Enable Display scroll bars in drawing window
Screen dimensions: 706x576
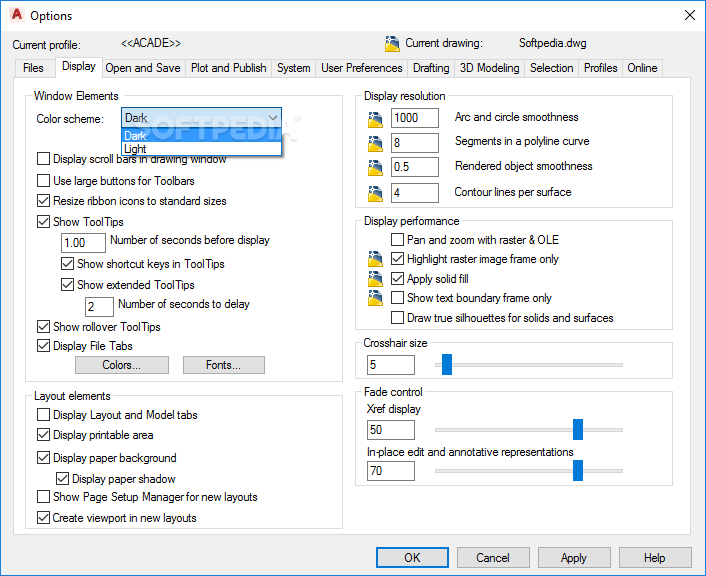pos(43,159)
